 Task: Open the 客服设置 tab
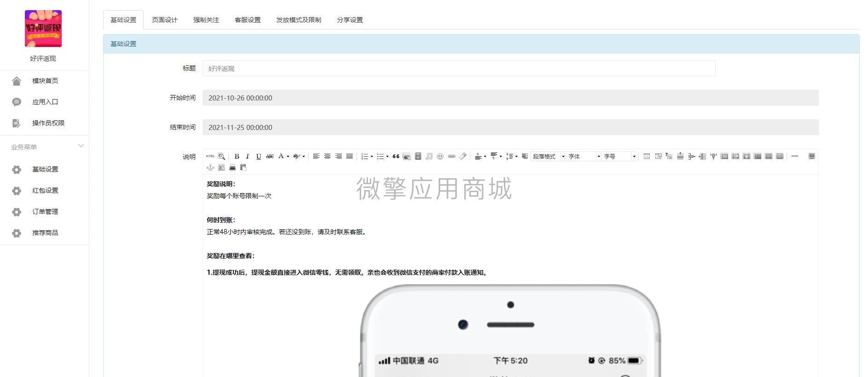248,20
